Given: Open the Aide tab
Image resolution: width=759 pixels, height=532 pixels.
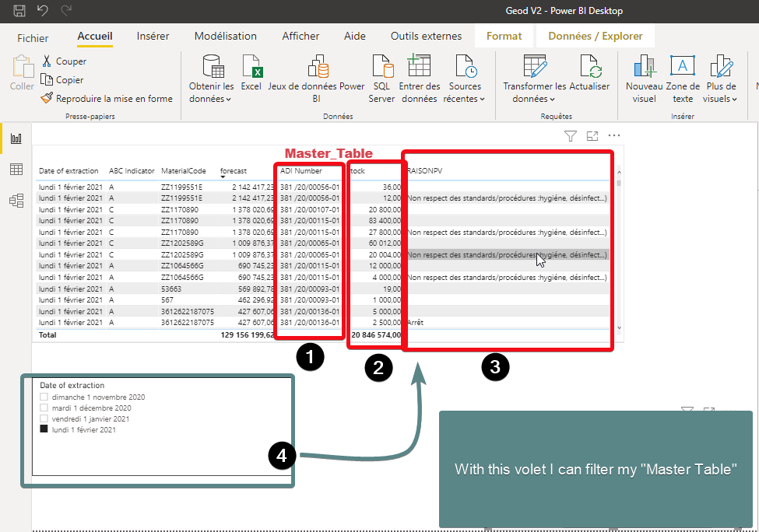Looking at the screenshot, I should tap(355, 37).
